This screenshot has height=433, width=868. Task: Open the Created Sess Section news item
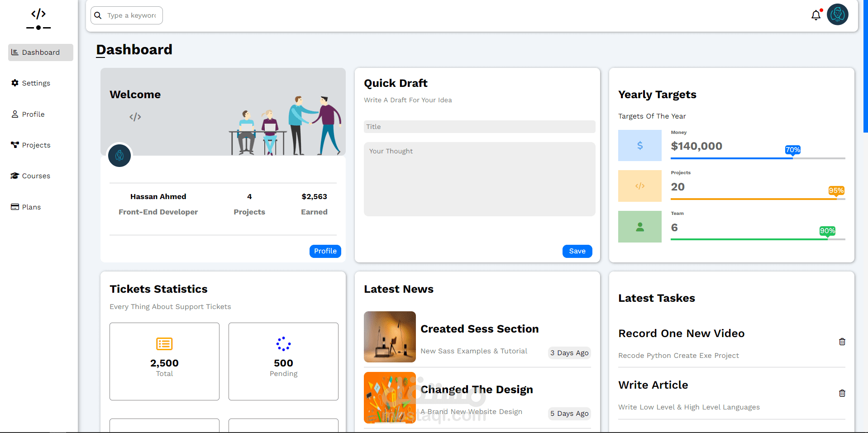[x=480, y=329]
